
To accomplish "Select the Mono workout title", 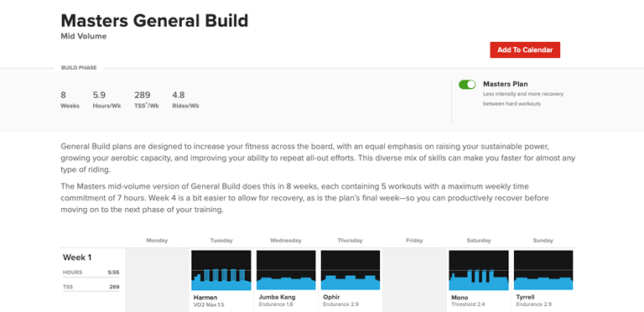I will click(460, 297).
